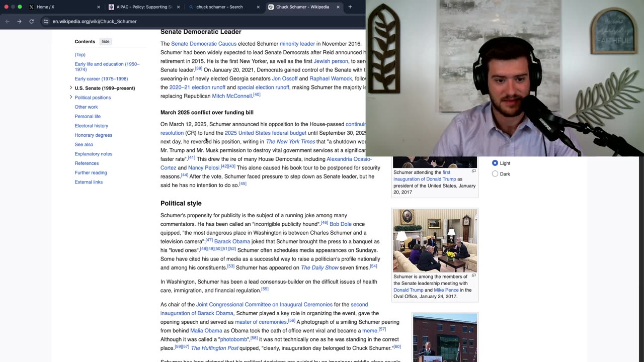Select the Dark color theme

(495, 174)
